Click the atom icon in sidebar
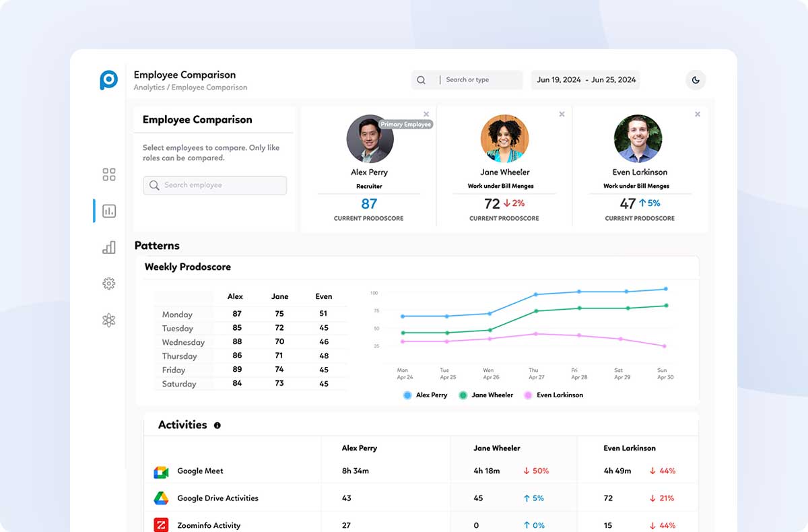Viewport: 808px width, 532px height. (109, 321)
